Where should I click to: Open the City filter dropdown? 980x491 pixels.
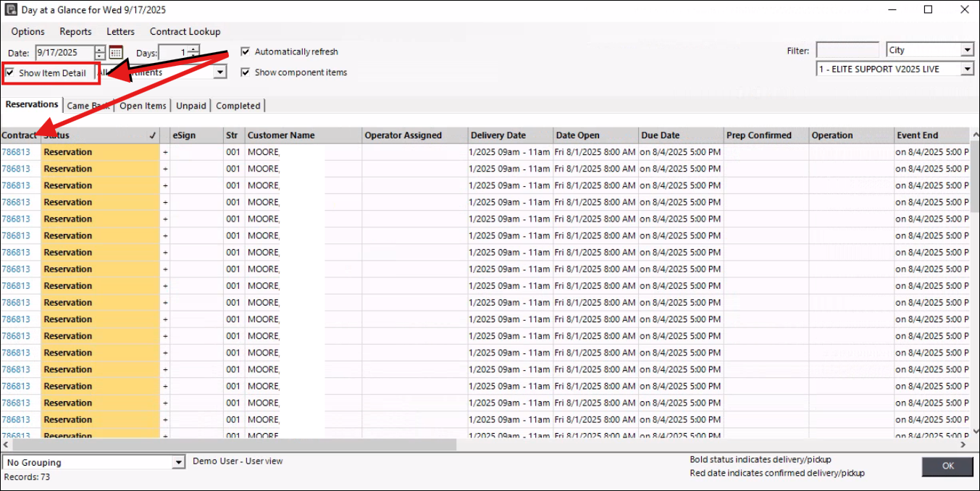pos(967,51)
